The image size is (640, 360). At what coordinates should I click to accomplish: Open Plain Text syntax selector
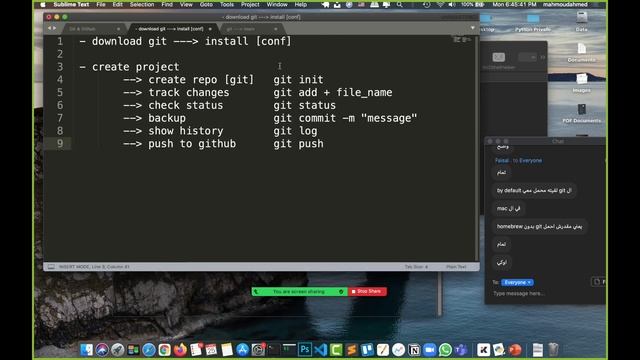456,267
